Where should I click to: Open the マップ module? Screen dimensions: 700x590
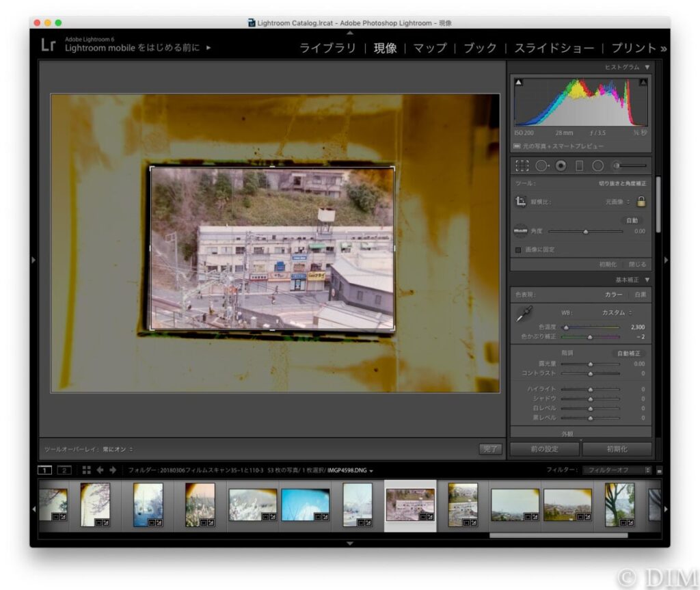click(x=431, y=48)
